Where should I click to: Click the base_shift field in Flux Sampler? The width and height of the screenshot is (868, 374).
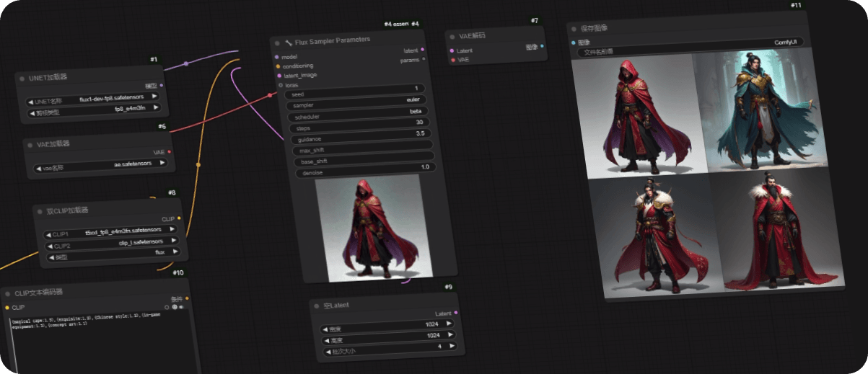tap(364, 159)
